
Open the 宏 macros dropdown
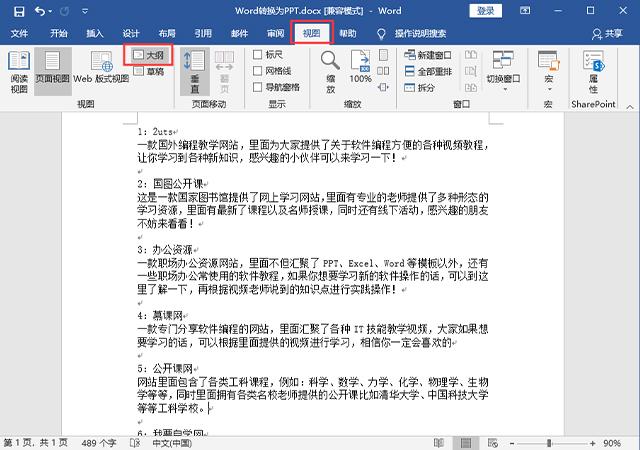pyautogui.click(x=549, y=71)
